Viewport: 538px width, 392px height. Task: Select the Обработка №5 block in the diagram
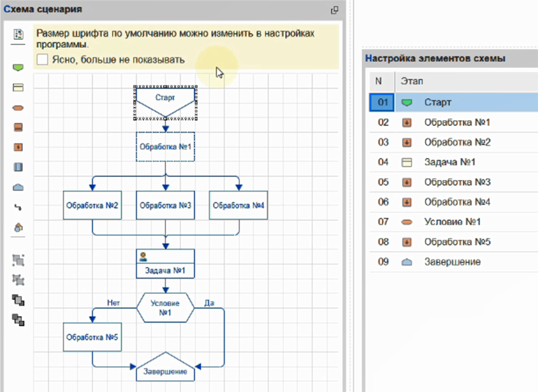(x=92, y=337)
